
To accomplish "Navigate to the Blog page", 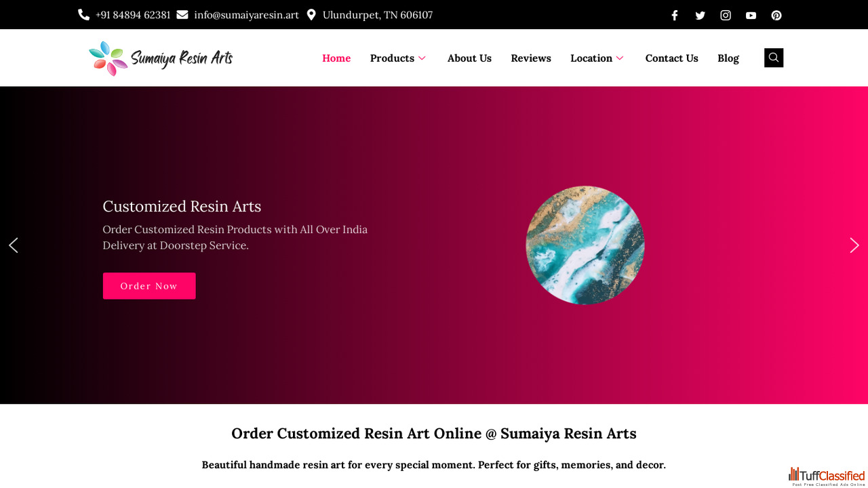I will pyautogui.click(x=728, y=58).
